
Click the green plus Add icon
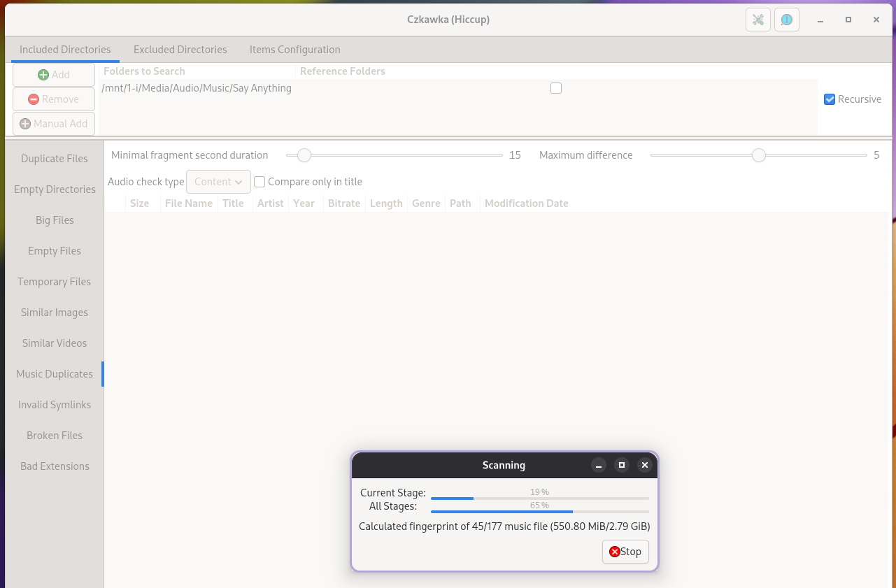pos(43,75)
